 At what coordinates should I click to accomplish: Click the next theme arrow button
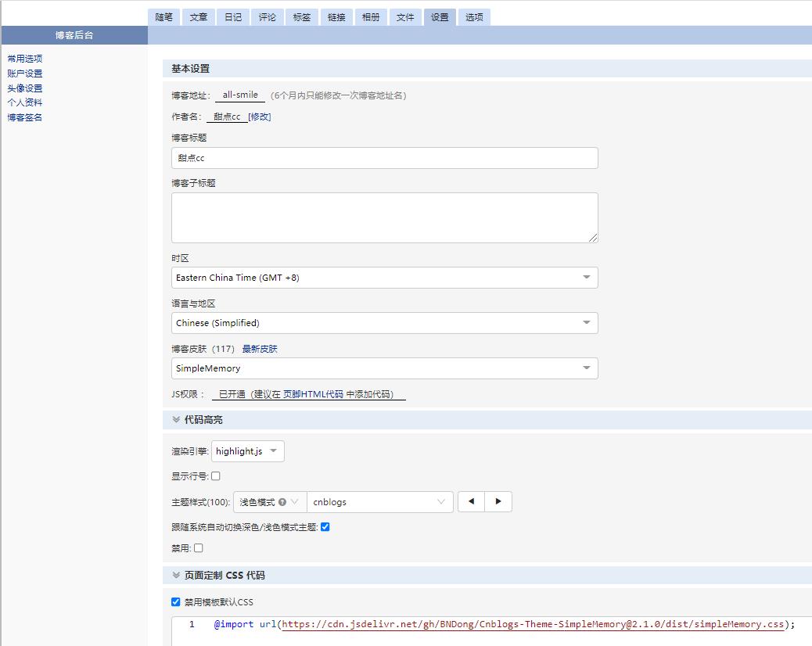coord(498,501)
